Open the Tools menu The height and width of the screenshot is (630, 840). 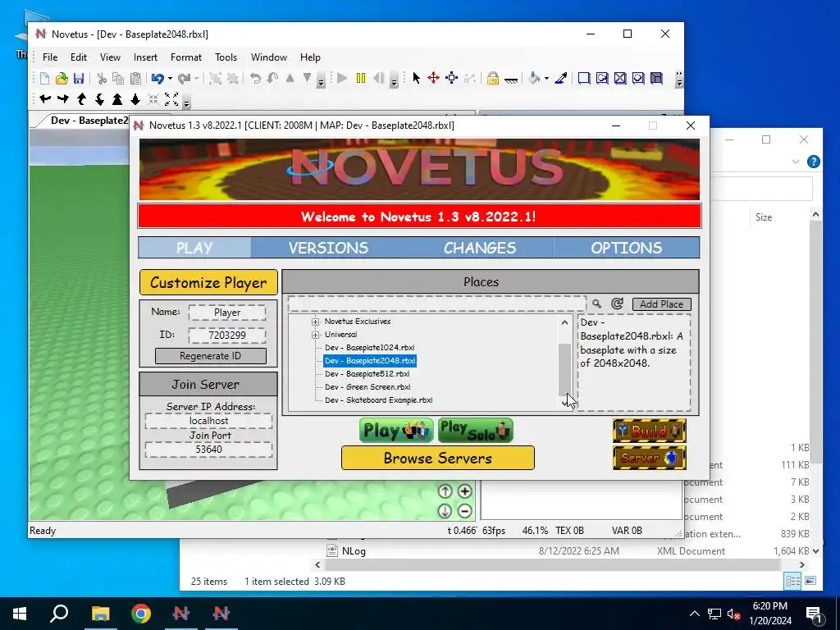coord(226,57)
